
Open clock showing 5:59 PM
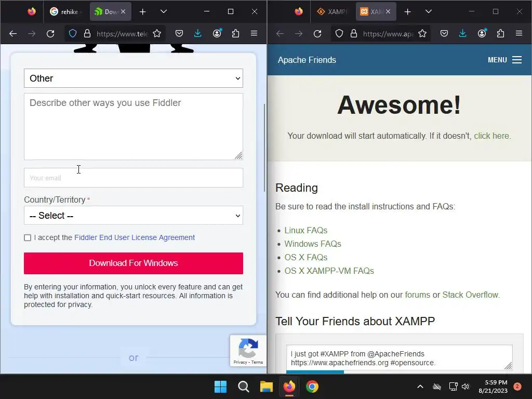(x=493, y=387)
